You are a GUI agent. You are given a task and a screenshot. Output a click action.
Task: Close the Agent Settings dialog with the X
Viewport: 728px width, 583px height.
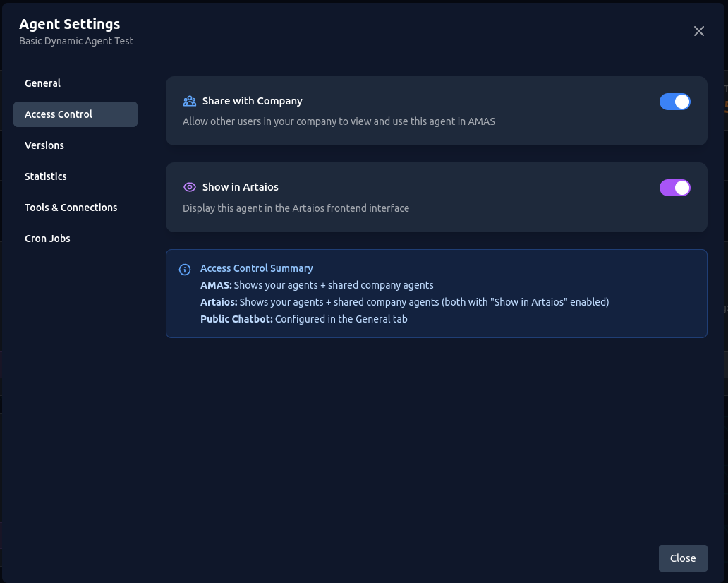pos(699,31)
